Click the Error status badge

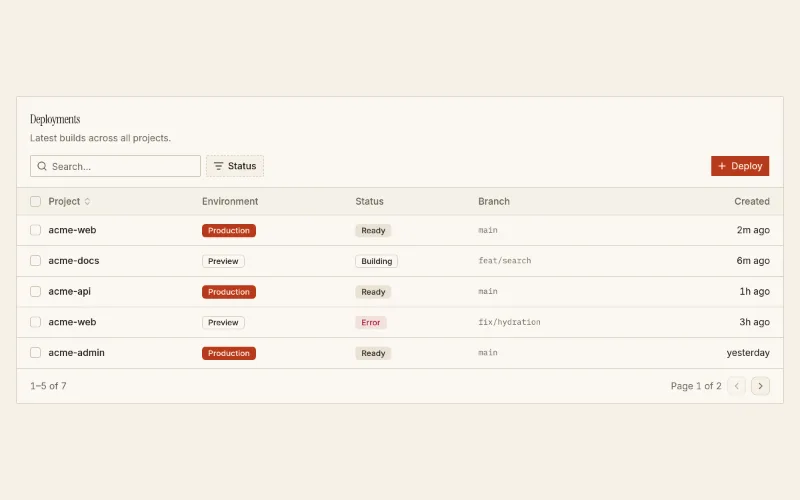coord(371,322)
